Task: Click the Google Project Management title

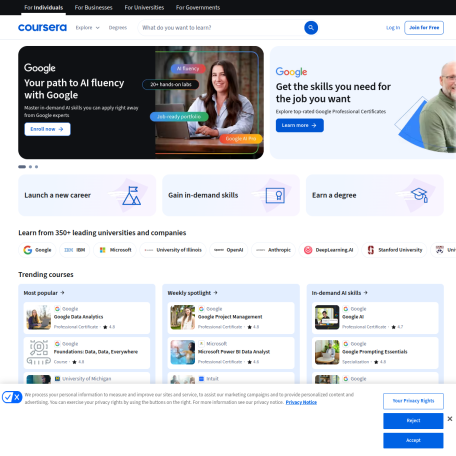Action: pyautogui.click(x=230, y=317)
